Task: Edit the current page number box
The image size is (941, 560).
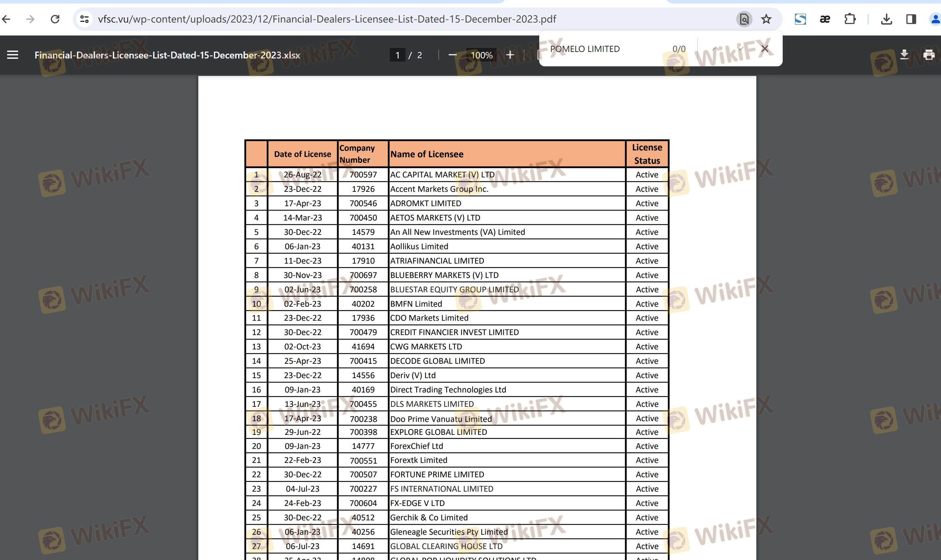Action: [x=397, y=55]
